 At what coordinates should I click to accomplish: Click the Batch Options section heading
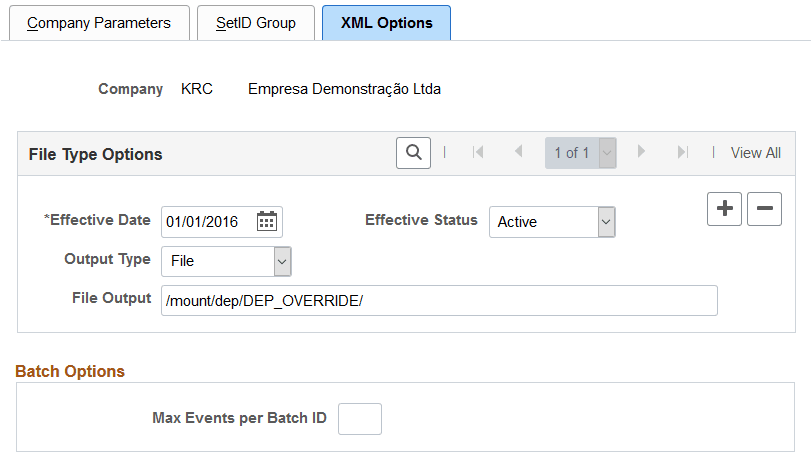click(x=70, y=371)
